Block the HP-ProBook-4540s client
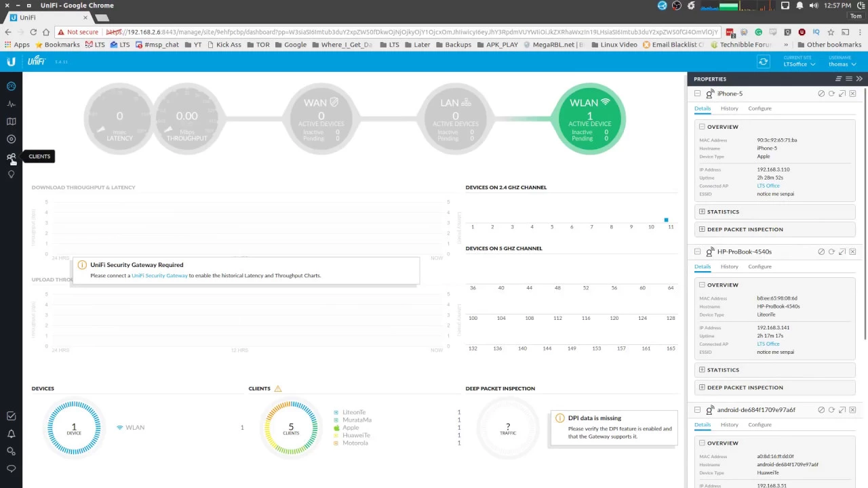 click(821, 251)
